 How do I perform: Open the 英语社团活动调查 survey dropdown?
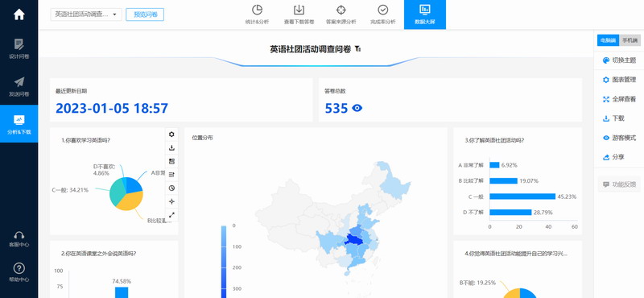pyautogui.click(x=86, y=14)
